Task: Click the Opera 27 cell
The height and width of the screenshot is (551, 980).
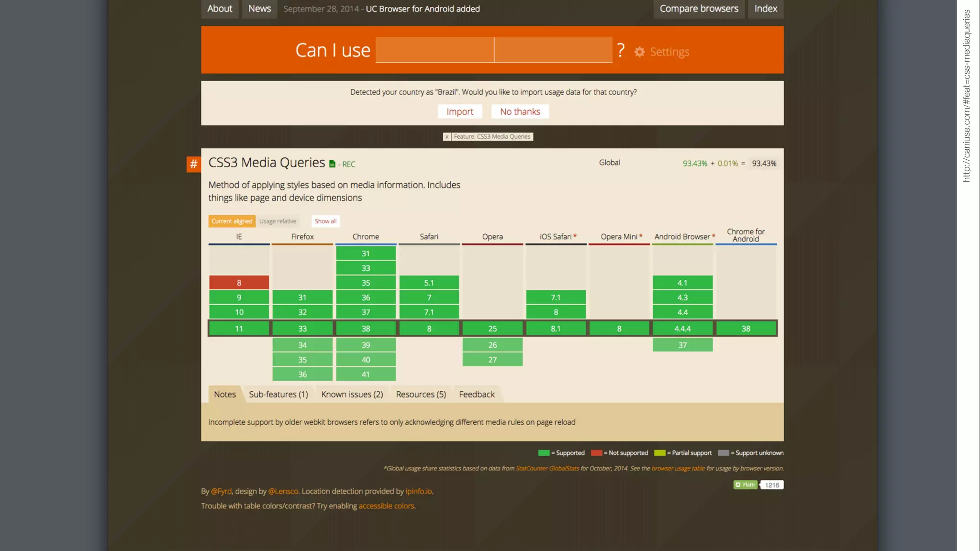Action: [492, 360]
